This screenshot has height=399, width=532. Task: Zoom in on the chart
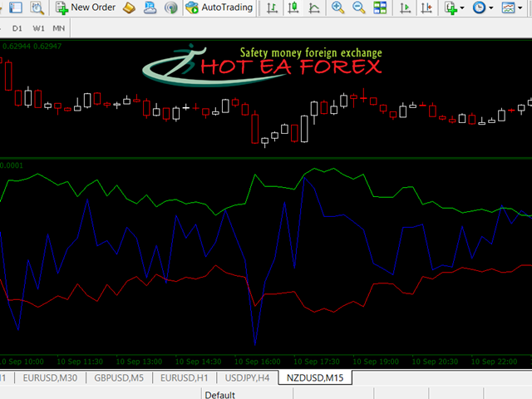click(x=337, y=7)
